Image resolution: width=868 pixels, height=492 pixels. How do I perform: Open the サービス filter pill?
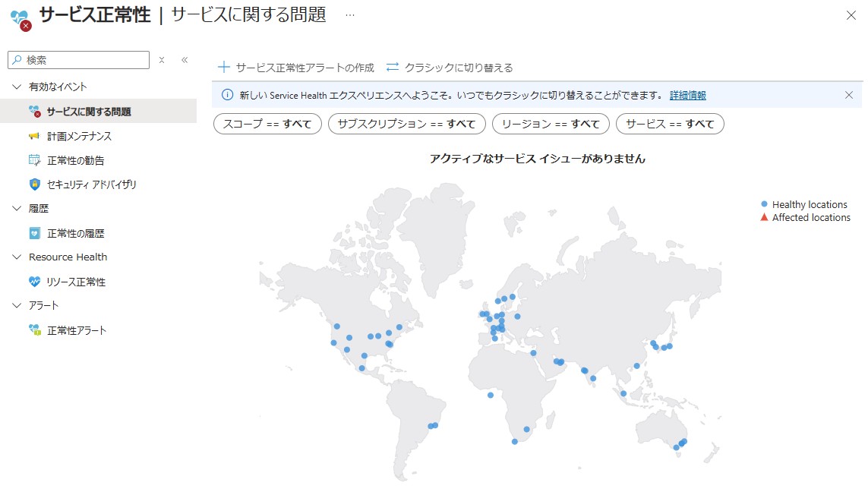(669, 124)
